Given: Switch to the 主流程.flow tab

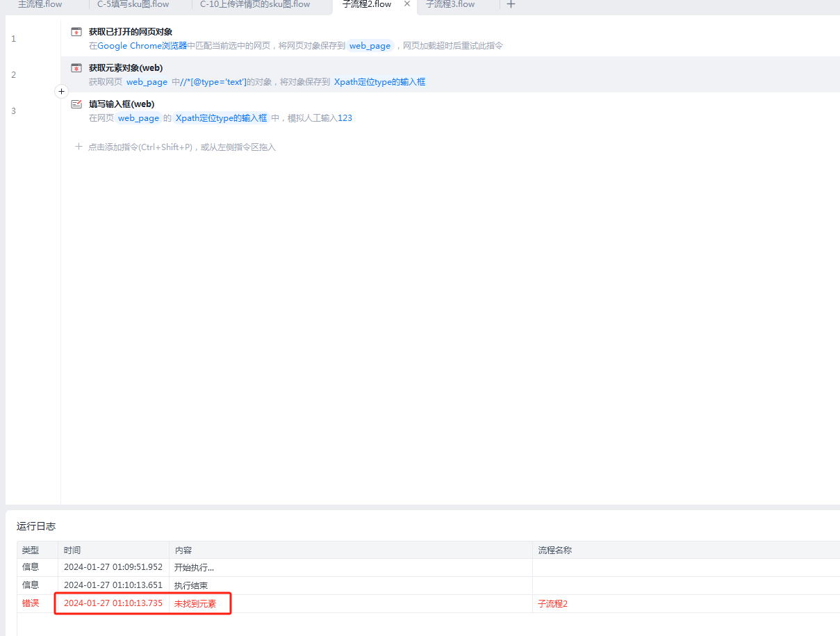Looking at the screenshot, I should (40, 4).
